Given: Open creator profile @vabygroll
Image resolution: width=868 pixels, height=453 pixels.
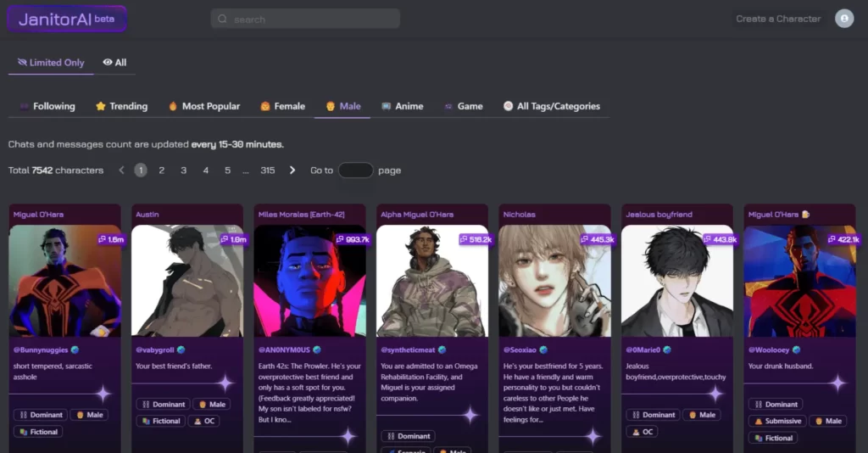Looking at the screenshot, I should (155, 350).
